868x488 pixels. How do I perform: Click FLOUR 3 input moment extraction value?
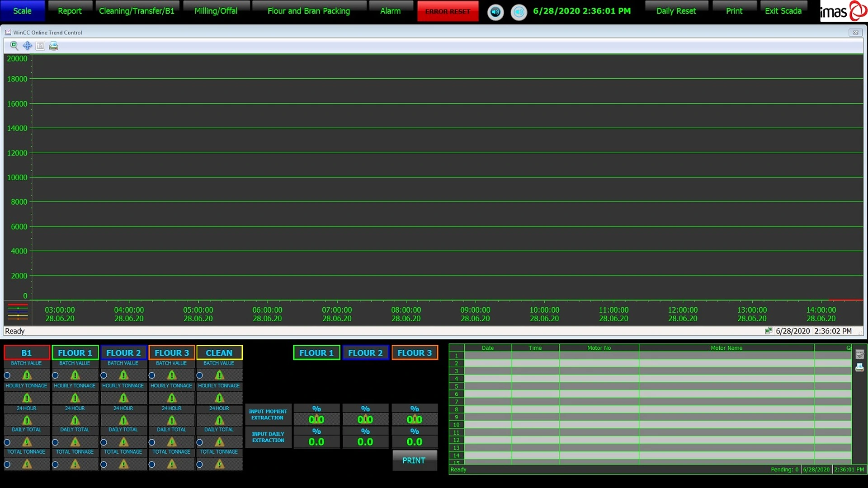pos(415,419)
